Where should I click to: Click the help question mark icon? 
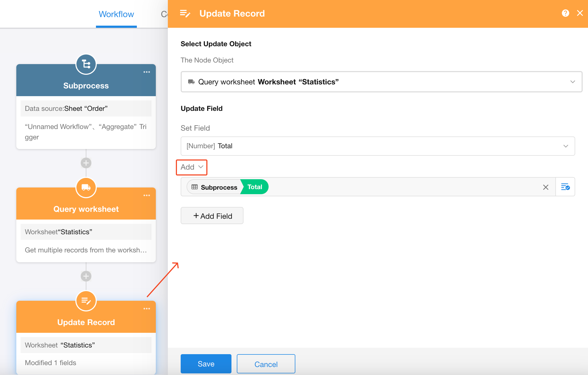click(x=565, y=13)
